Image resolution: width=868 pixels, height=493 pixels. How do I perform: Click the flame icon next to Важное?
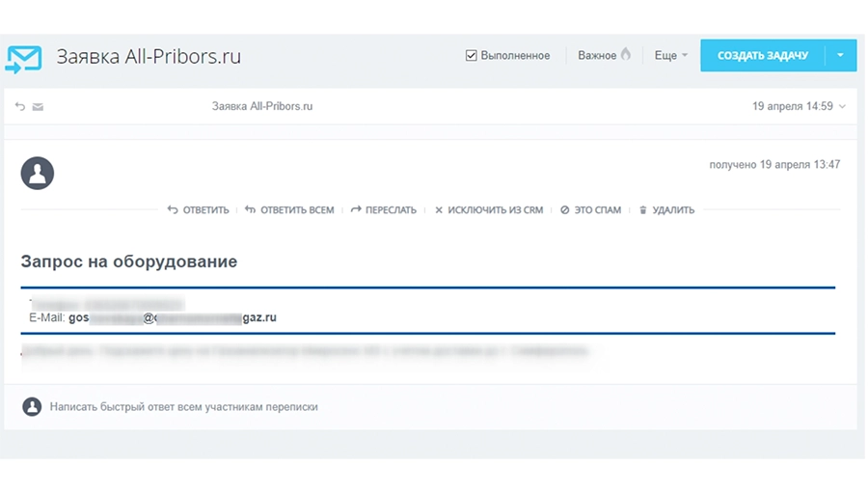click(x=626, y=55)
